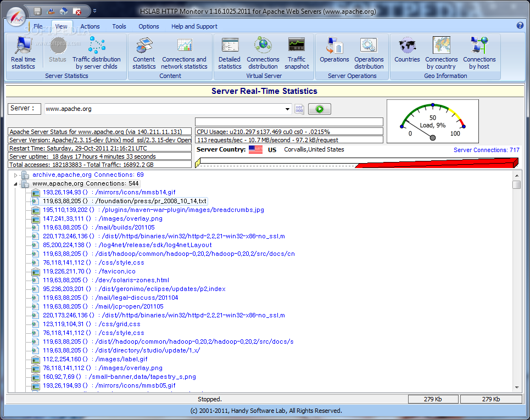Select row tapestry_s.png
This screenshot has height=420, width=530.
click(x=120, y=377)
